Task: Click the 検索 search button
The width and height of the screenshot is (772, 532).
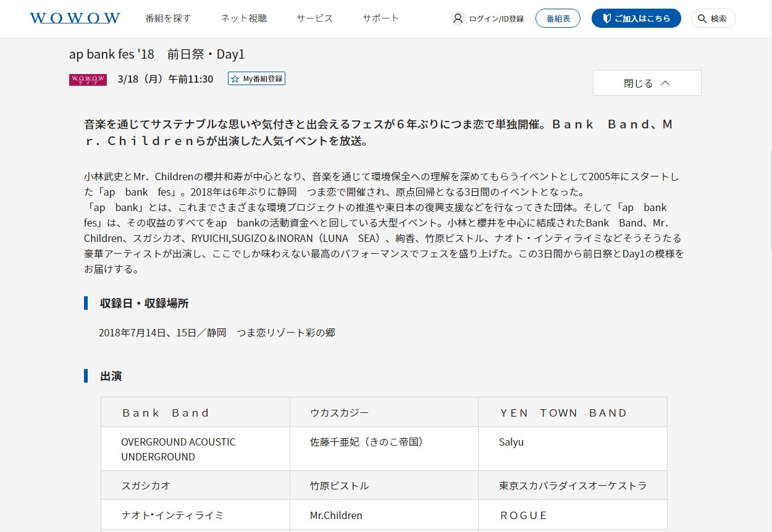Action: click(x=713, y=19)
